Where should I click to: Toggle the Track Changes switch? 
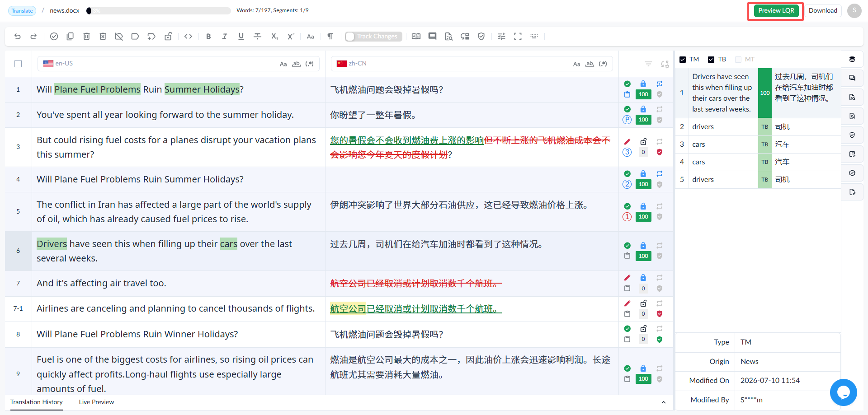point(373,37)
